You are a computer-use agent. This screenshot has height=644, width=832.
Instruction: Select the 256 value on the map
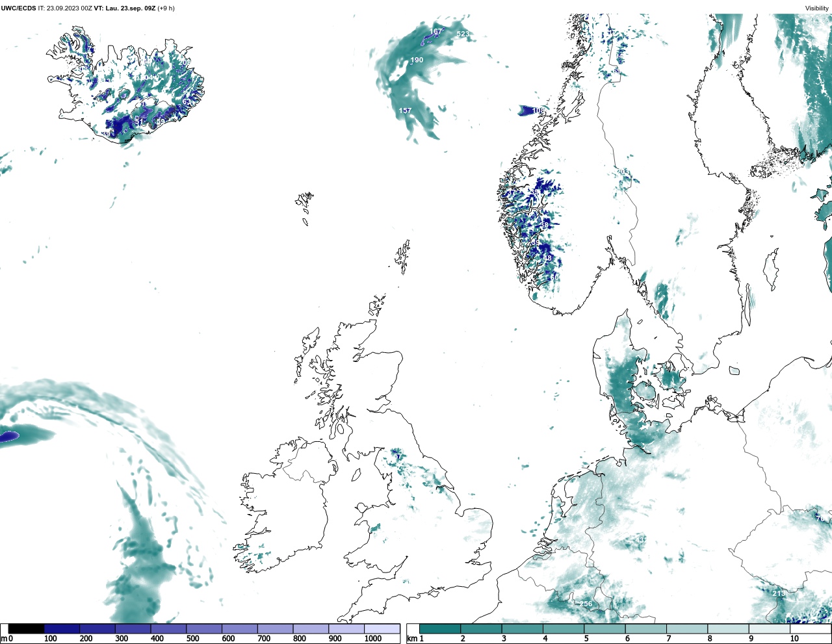pyautogui.click(x=586, y=604)
